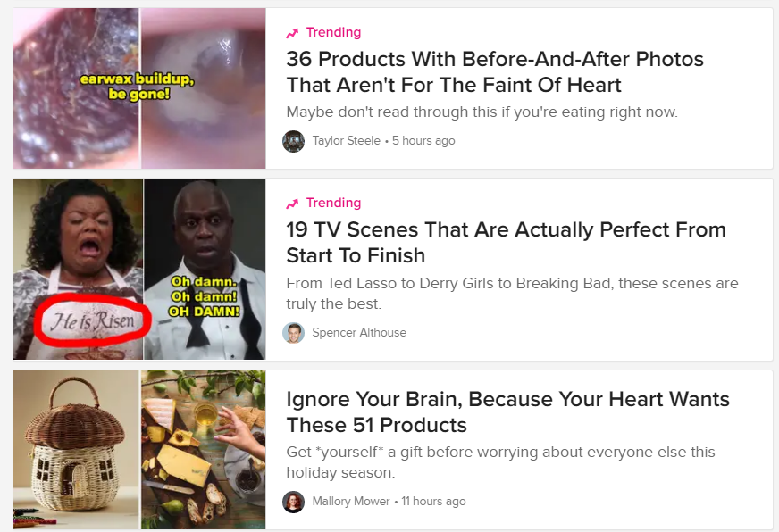This screenshot has width=779, height=532.
Task: Open Mallory Mower's author avatar
Action: coord(293,502)
